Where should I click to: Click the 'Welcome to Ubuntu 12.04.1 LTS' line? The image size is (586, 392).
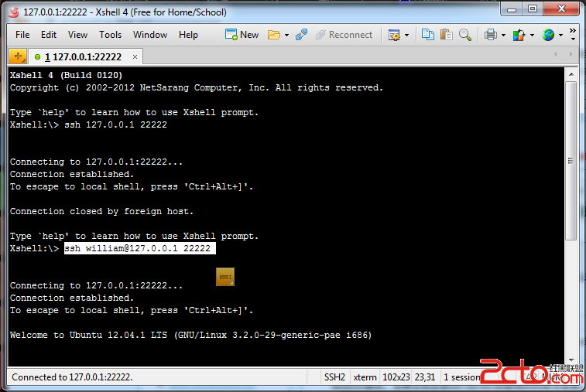190,335
